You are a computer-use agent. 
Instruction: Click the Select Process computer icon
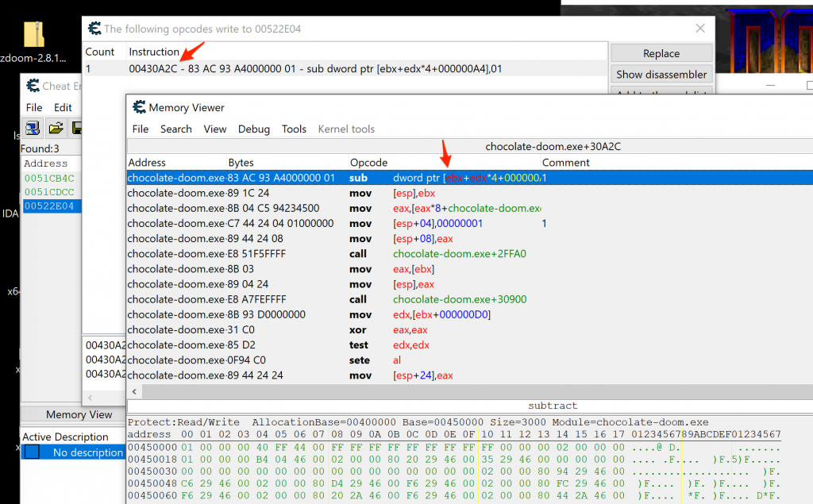pyautogui.click(x=33, y=128)
